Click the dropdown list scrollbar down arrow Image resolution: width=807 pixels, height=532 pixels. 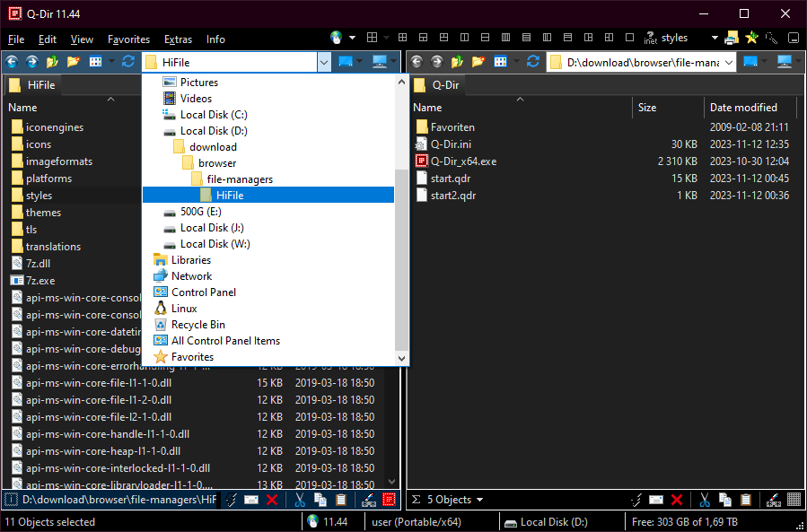pyautogui.click(x=402, y=358)
